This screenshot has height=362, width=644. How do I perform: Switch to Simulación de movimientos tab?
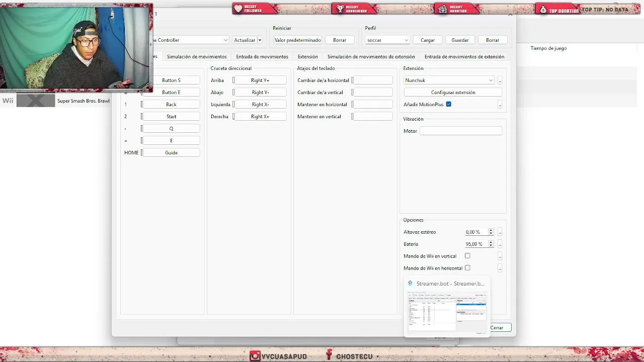197,57
